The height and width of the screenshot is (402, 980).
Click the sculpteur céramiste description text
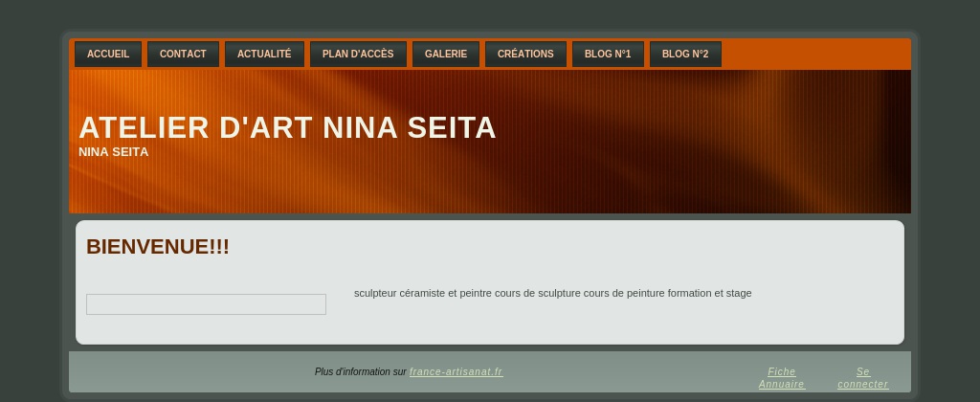[552, 293]
